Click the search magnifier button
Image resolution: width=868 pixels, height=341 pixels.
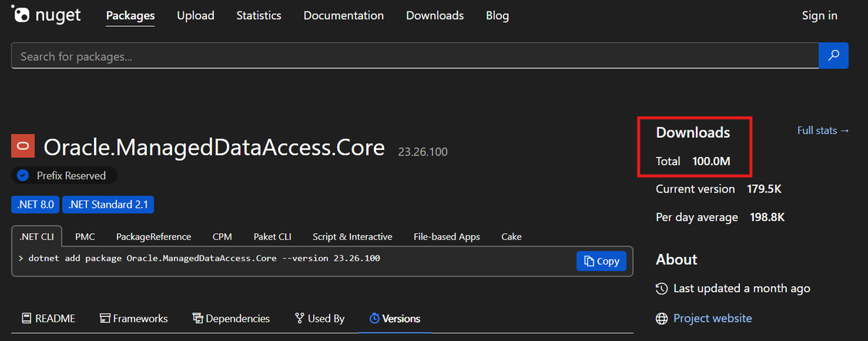[833, 56]
